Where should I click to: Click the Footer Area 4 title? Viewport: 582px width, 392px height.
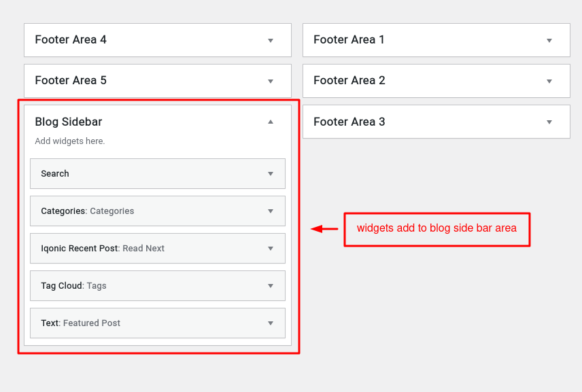[x=71, y=39]
